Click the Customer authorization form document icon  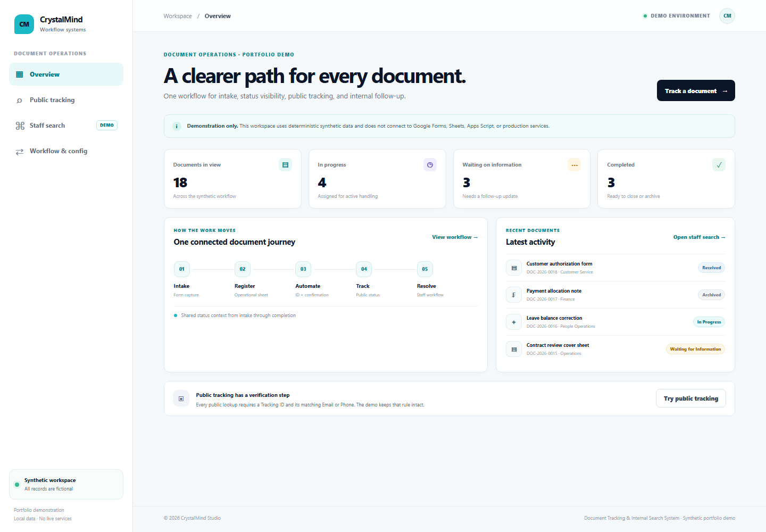[514, 268]
